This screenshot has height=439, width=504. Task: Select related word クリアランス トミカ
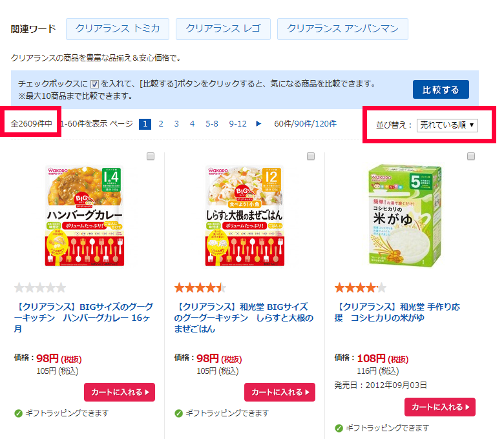pos(117,28)
